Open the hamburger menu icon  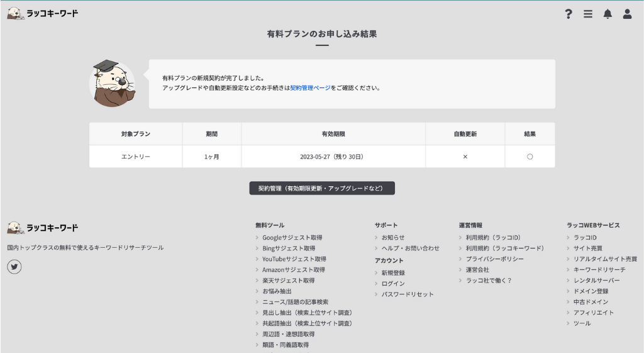click(588, 14)
